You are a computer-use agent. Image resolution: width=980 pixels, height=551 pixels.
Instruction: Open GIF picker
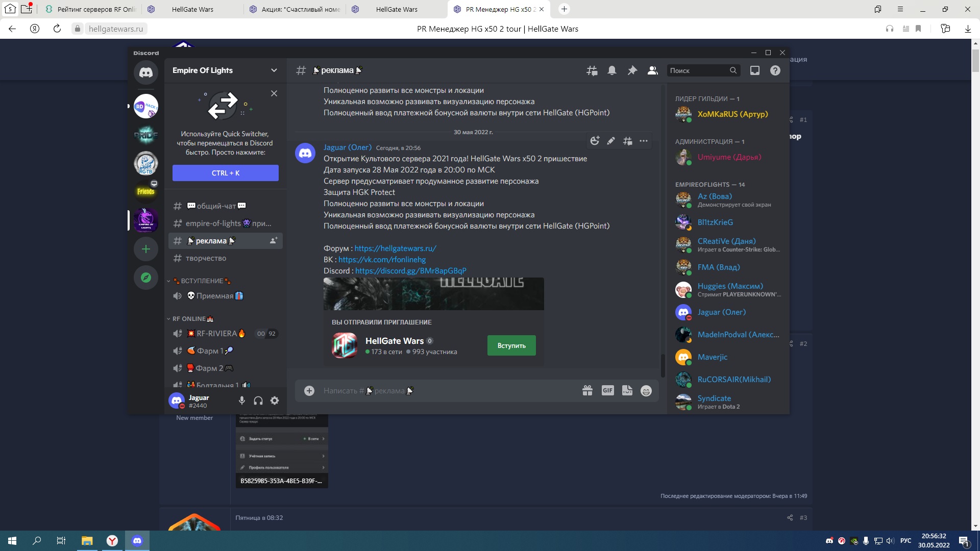click(607, 391)
